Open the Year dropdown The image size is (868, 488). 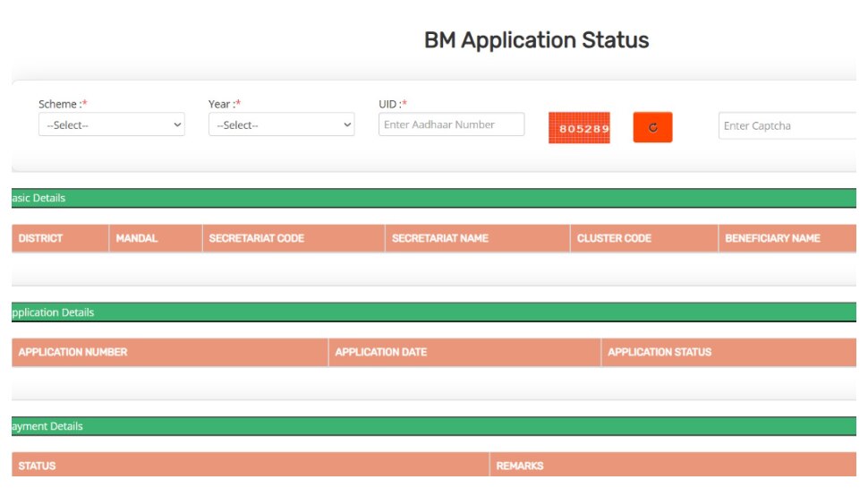tap(281, 124)
